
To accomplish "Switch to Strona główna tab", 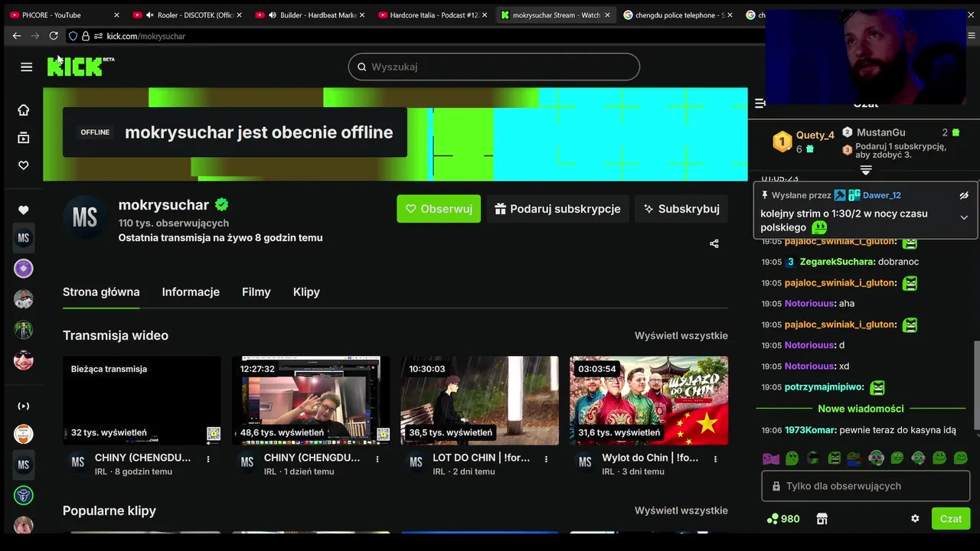I will tap(101, 292).
